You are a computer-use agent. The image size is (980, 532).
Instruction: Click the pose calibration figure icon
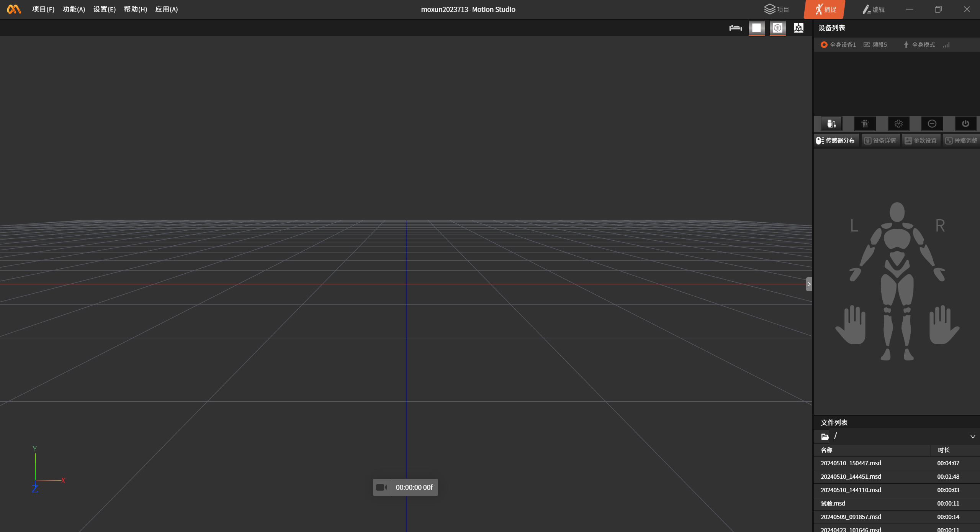(865, 123)
